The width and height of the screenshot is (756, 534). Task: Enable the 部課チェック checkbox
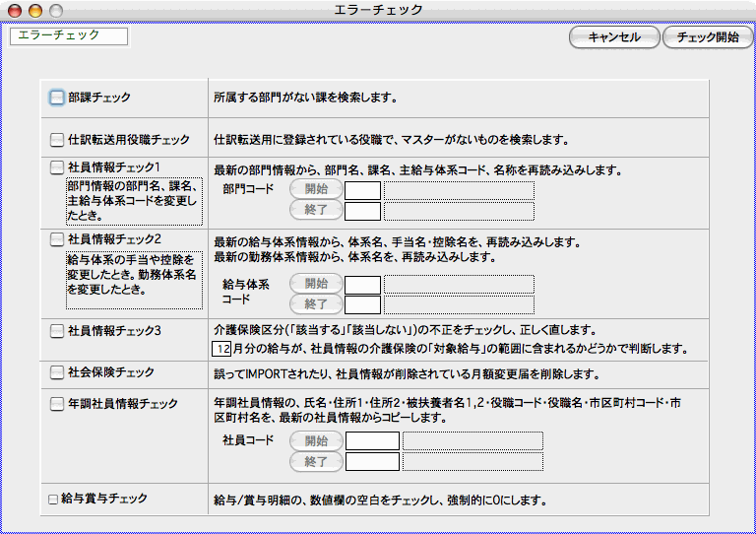(x=57, y=99)
